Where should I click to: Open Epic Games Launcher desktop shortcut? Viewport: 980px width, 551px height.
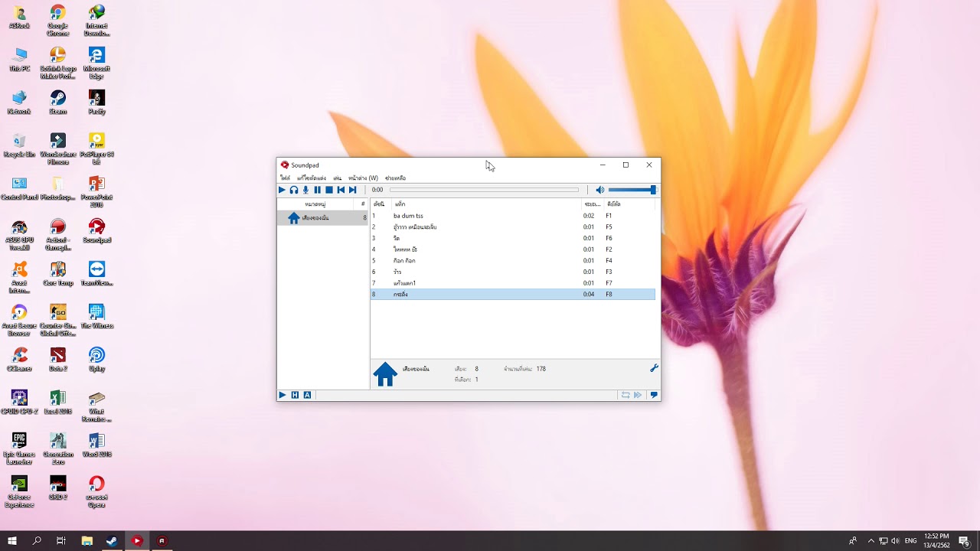click(19, 449)
